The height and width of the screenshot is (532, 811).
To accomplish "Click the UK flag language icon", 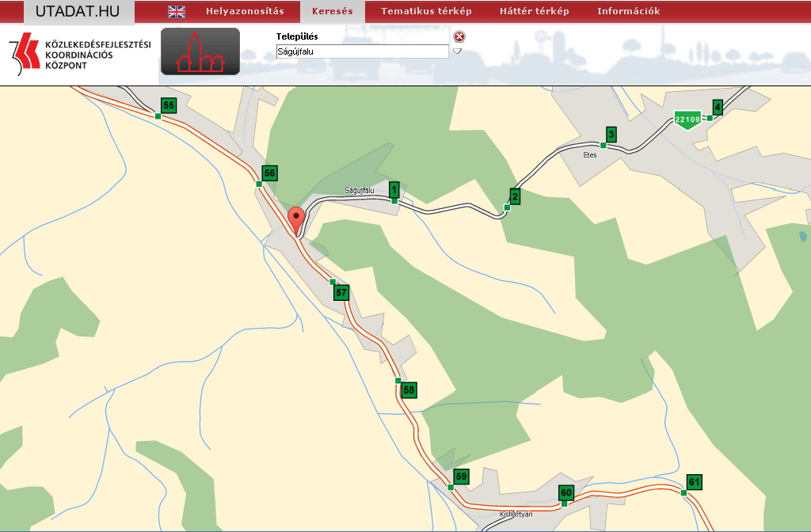I will 177,12.
